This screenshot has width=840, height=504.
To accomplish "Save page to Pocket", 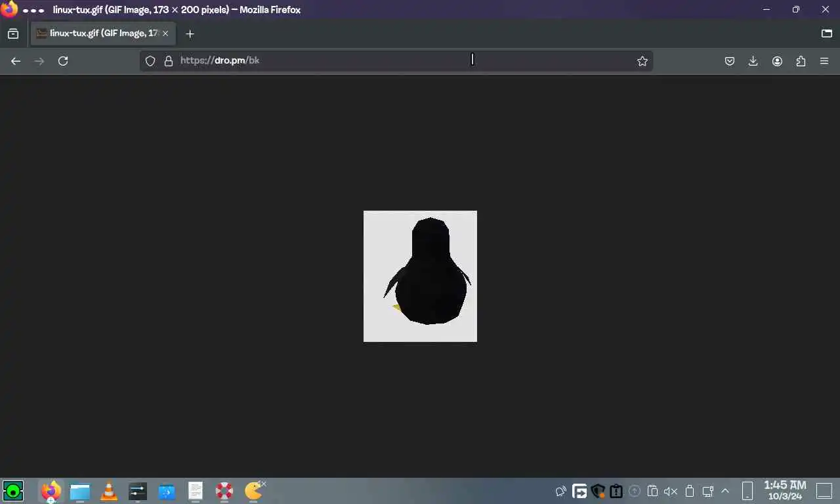I will [730, 61].
